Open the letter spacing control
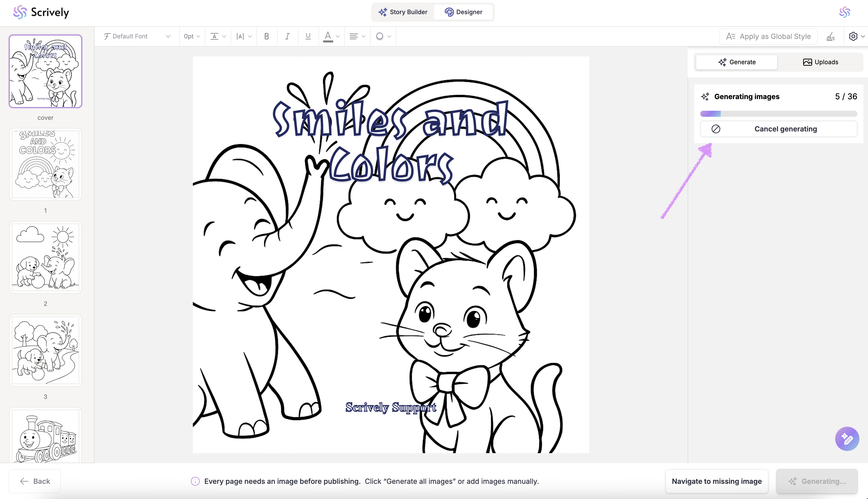868x499 pixels. tap(244, 36)
